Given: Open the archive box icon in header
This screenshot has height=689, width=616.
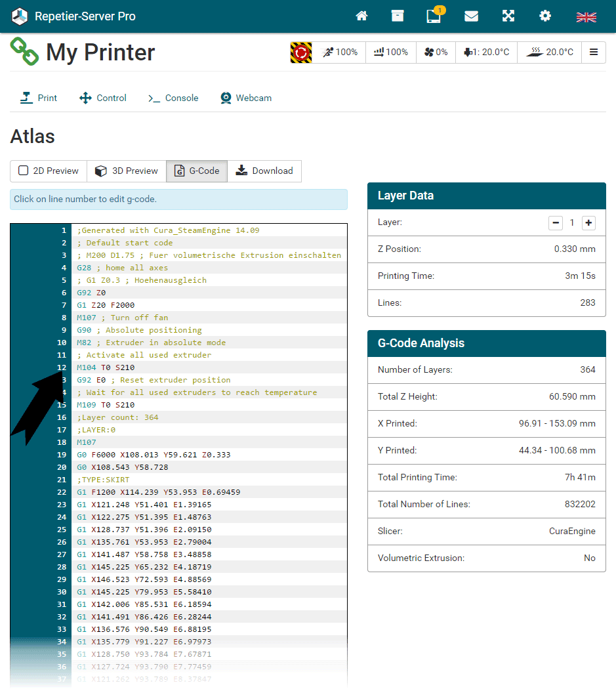Looking at the screenshot, I should tap(398, 16).
